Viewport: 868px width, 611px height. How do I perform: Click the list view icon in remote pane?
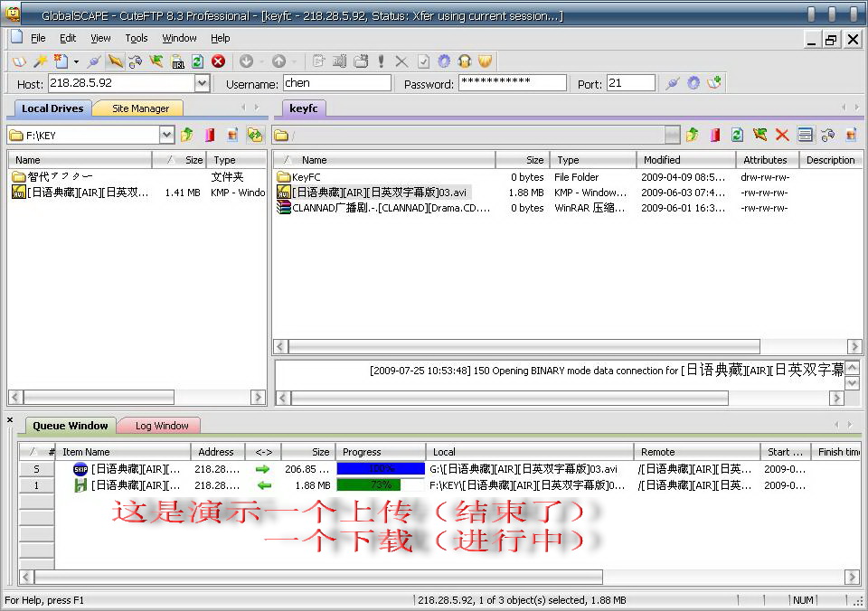806,135
